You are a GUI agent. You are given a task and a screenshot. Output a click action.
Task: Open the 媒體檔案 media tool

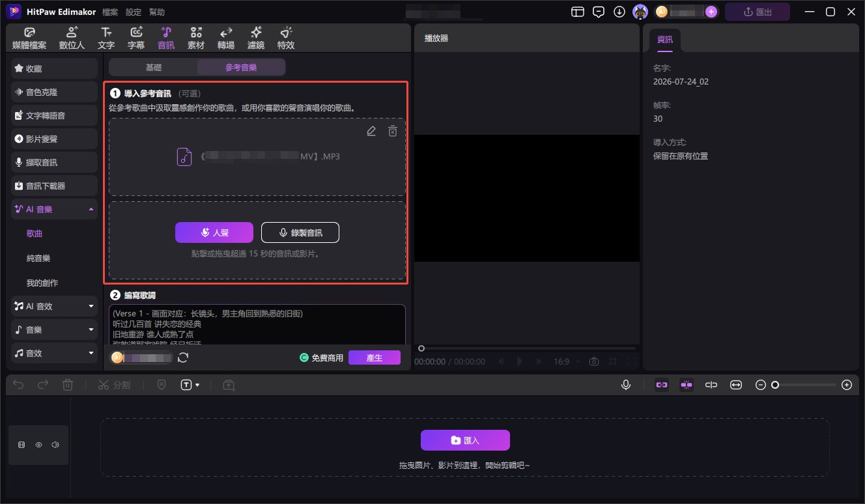coord(29,38)
